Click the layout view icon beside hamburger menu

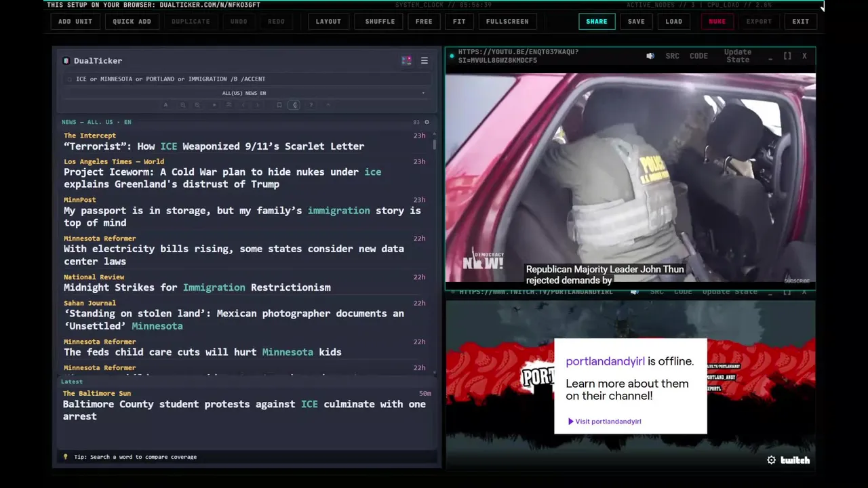click(x=406, y=61)
